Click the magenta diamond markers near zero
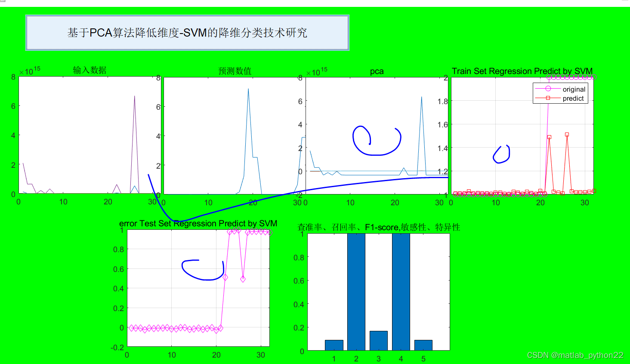Viewport: 630px width, 364px height. tap(172, 328)
